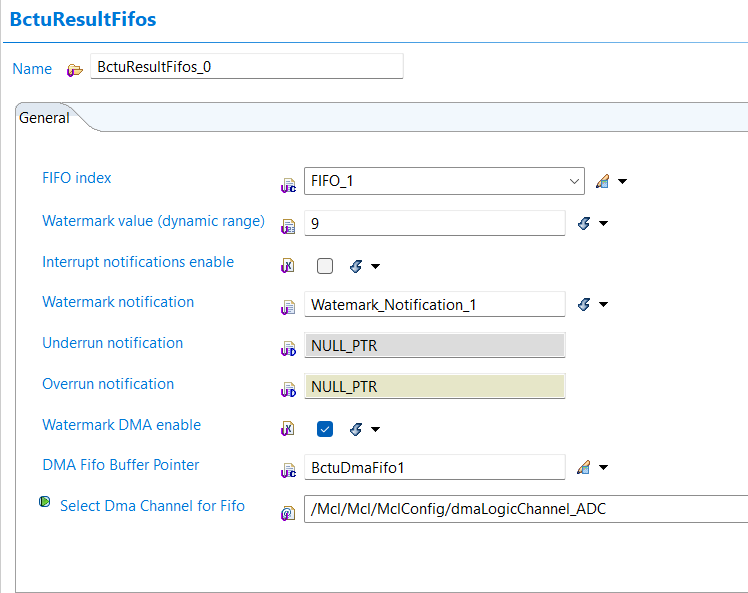Click the Watermark value (dynamic range) label
This screenshot has width=748, height=593.
153,221
